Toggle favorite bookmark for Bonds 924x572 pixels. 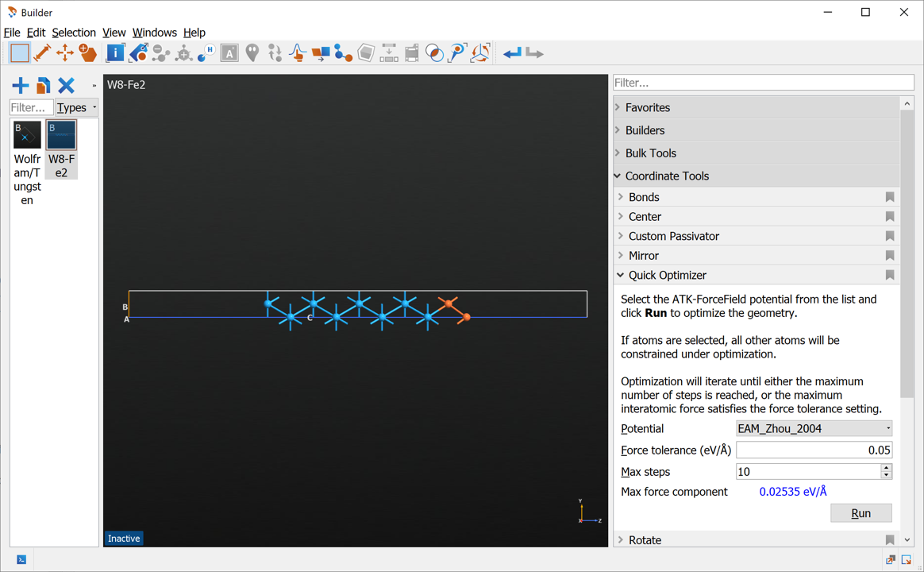(x=890, y=197)
